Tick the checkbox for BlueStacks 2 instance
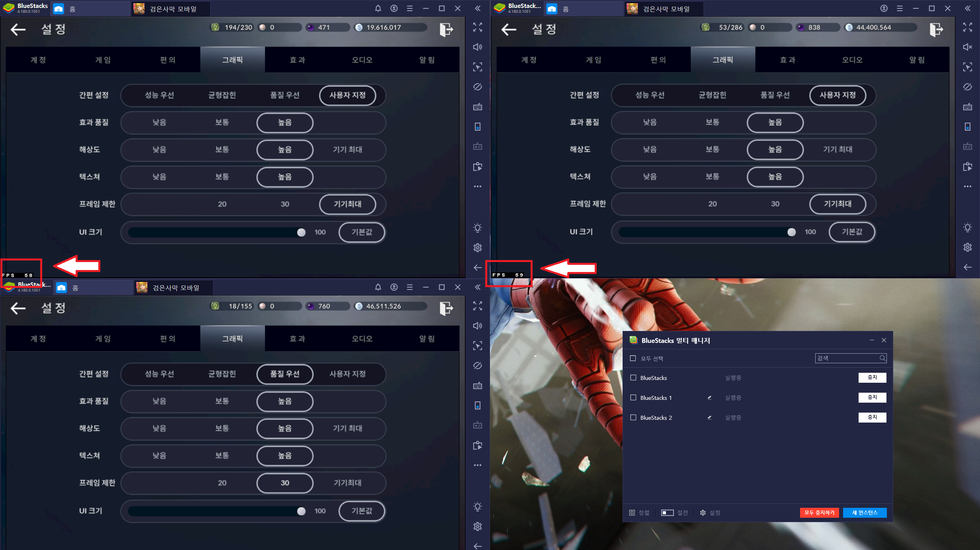Viewport: 980px width, 550px height. point(633,417)
